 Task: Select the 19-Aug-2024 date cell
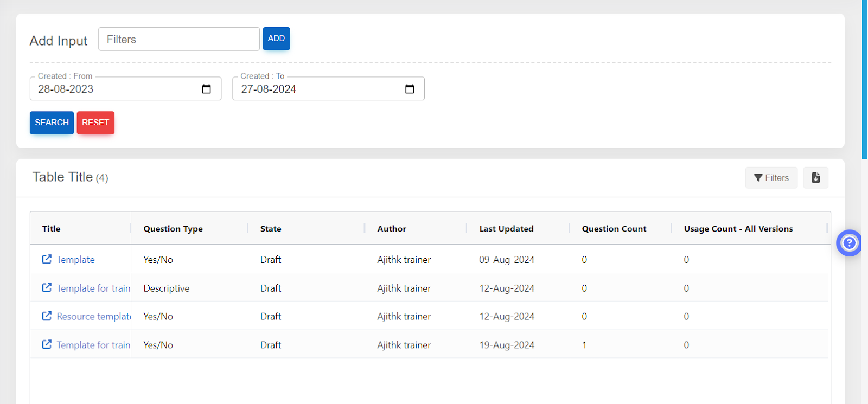(507, 345)
